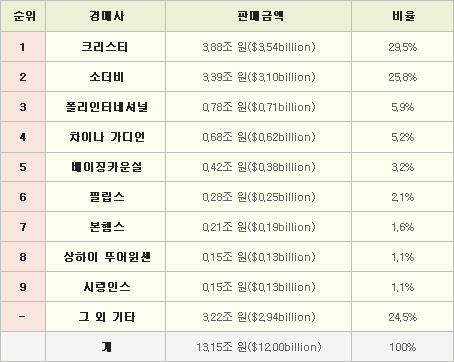This screenshot has height=362, width=454.
Task: Click the 판매금액 column header
Action: (x=259, y=16)
